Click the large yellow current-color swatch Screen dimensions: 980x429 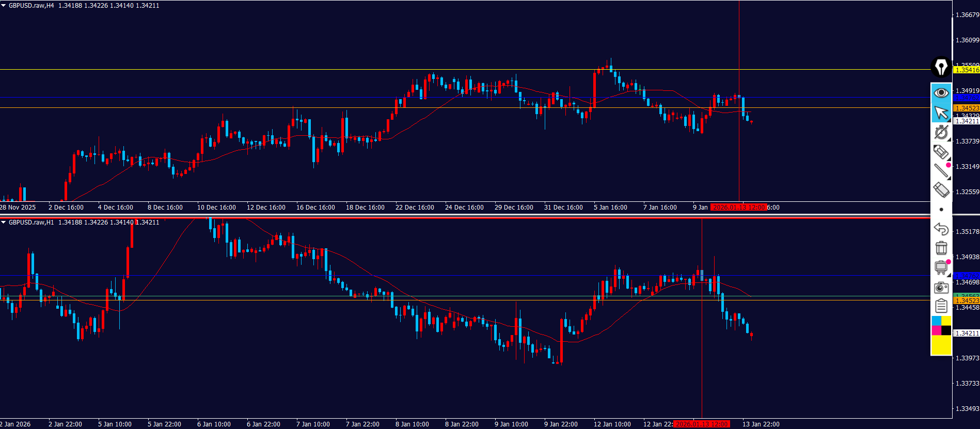click(941, 345)
